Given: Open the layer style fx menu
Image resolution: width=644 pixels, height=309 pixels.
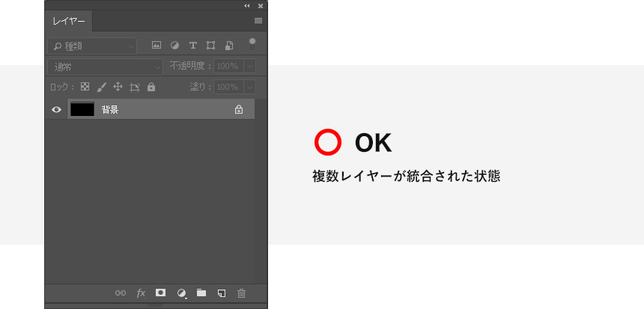Looking at the screenshot, I should coord(141,293).
